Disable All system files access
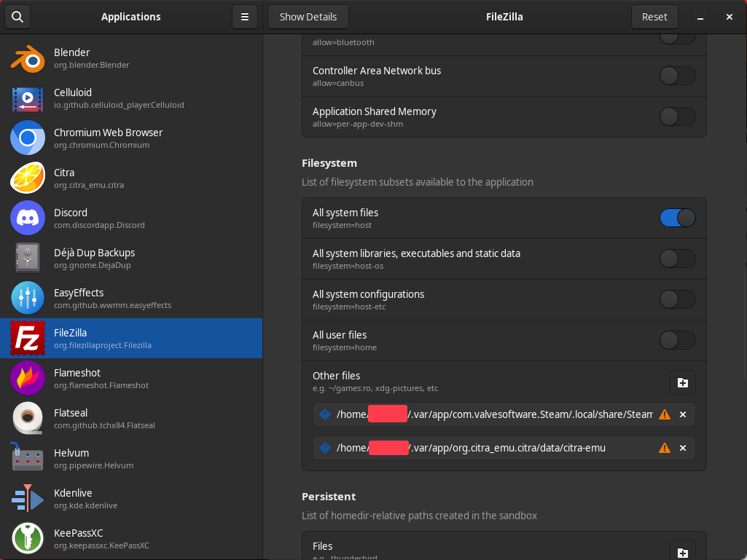 coord(678,218)
